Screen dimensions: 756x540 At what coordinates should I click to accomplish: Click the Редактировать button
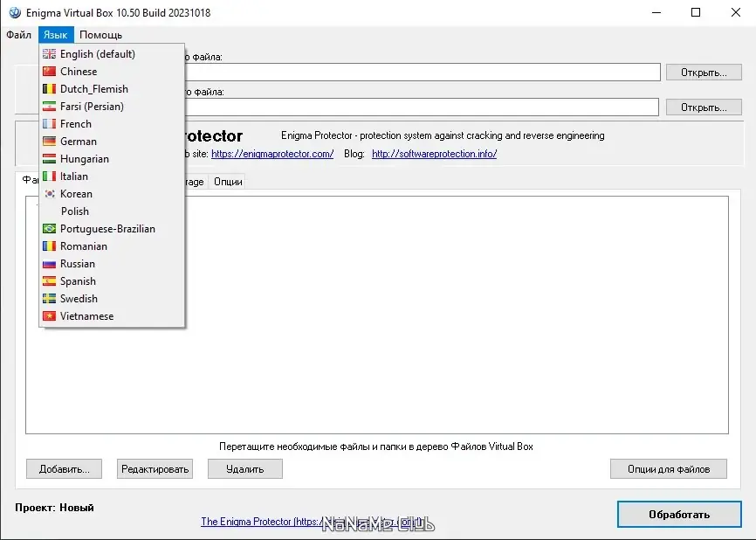tap(155, 469)
